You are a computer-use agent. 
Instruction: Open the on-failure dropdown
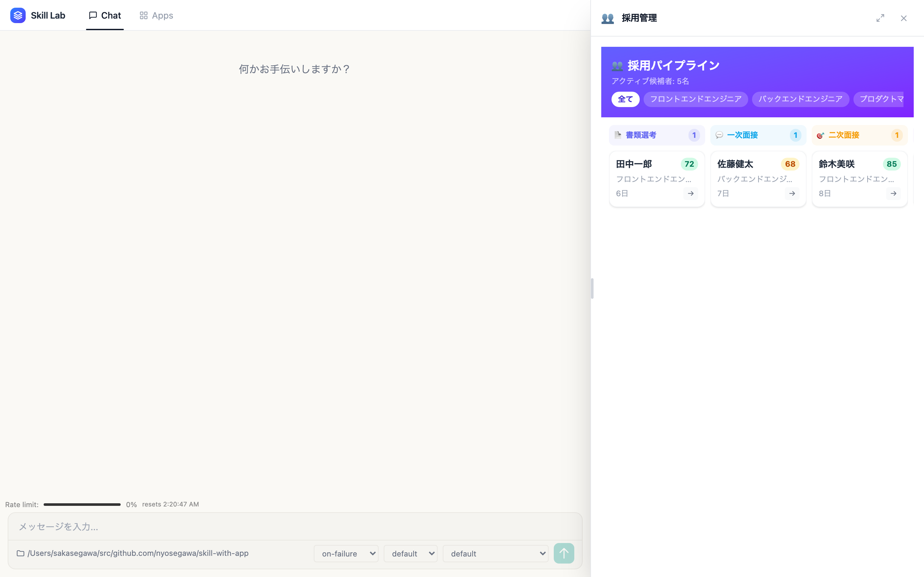346,553
